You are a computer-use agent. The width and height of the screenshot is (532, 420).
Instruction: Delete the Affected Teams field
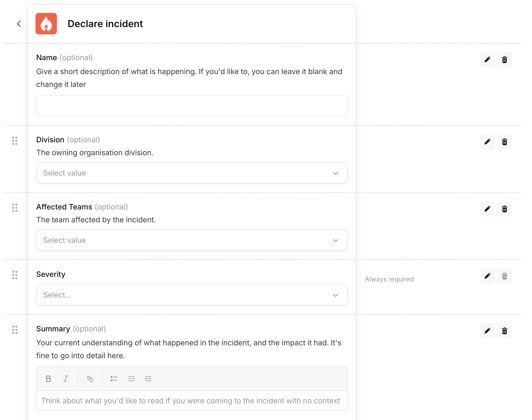tap(504, 209)
